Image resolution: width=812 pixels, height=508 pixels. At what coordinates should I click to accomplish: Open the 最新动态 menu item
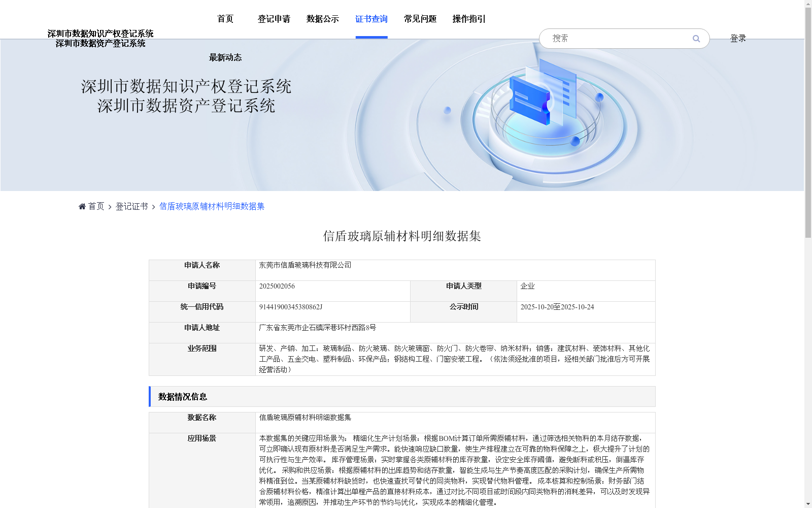(225, 57)
